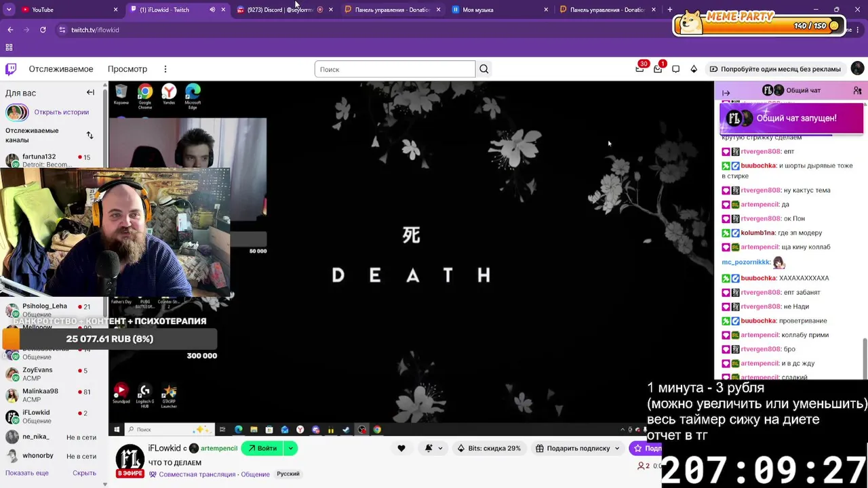Switch to the Discord tab
868x488 pixels.
(x=283, y=9)
